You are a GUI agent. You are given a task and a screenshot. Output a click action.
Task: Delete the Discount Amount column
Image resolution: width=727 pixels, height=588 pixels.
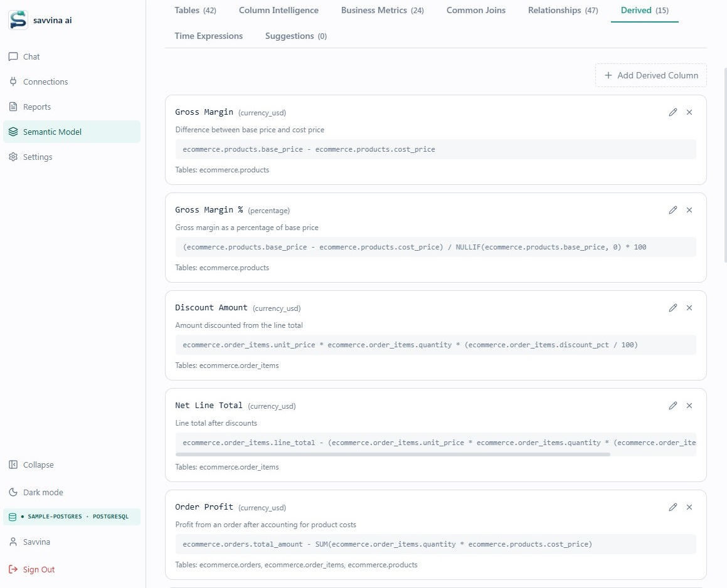(x=689, y=308)
